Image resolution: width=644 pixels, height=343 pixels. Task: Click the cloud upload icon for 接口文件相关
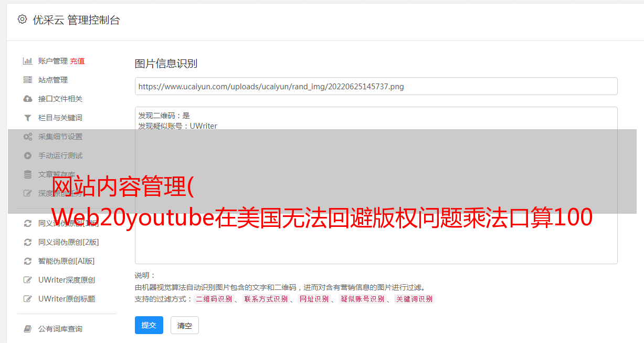pos(28,99)
